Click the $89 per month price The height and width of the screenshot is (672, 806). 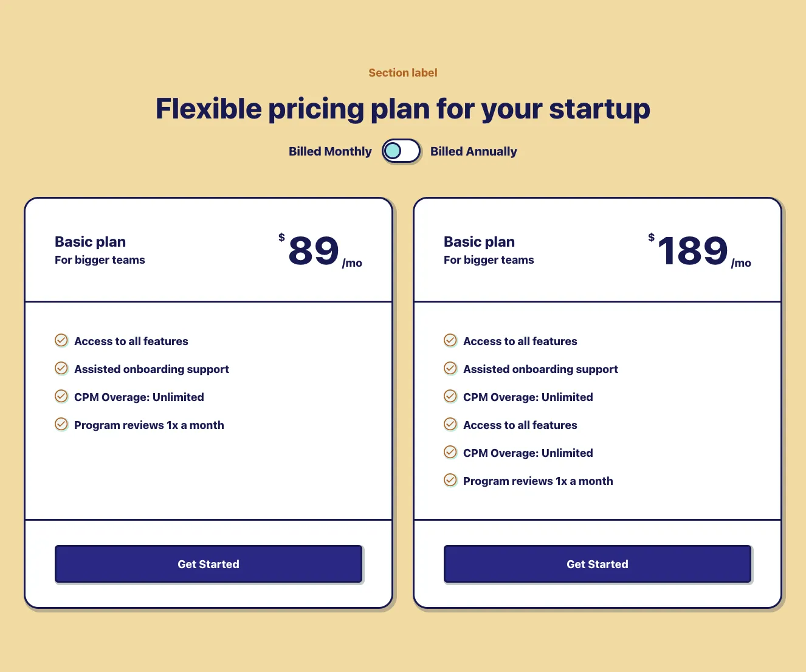coord(314,251)
